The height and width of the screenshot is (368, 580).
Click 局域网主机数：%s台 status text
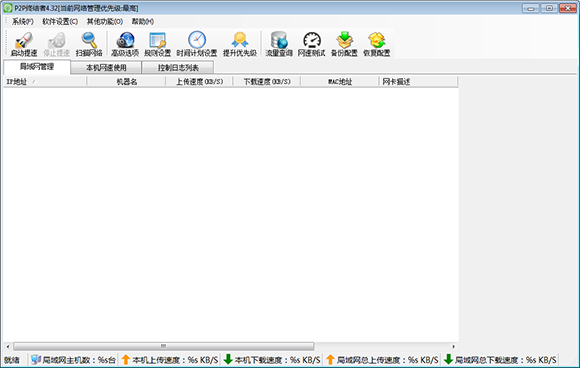click(x=79, y=360)
